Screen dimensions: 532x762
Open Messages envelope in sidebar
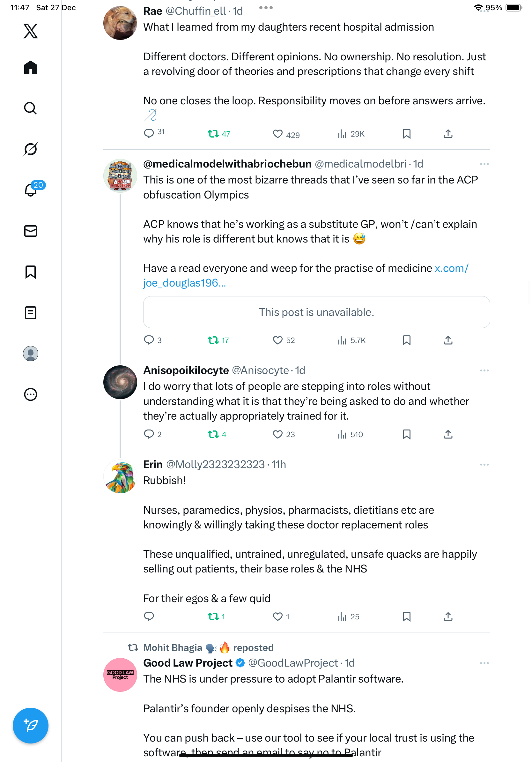pos(31,231)
